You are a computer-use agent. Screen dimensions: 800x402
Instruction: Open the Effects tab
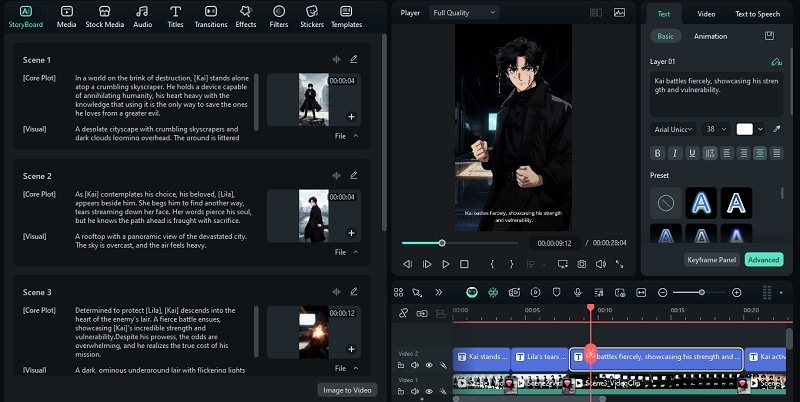pyautogui.click(x=246, y=17)
